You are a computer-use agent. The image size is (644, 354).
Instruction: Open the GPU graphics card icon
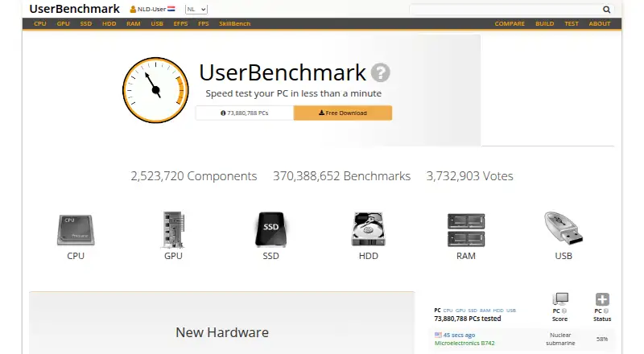tap(173, 229)
